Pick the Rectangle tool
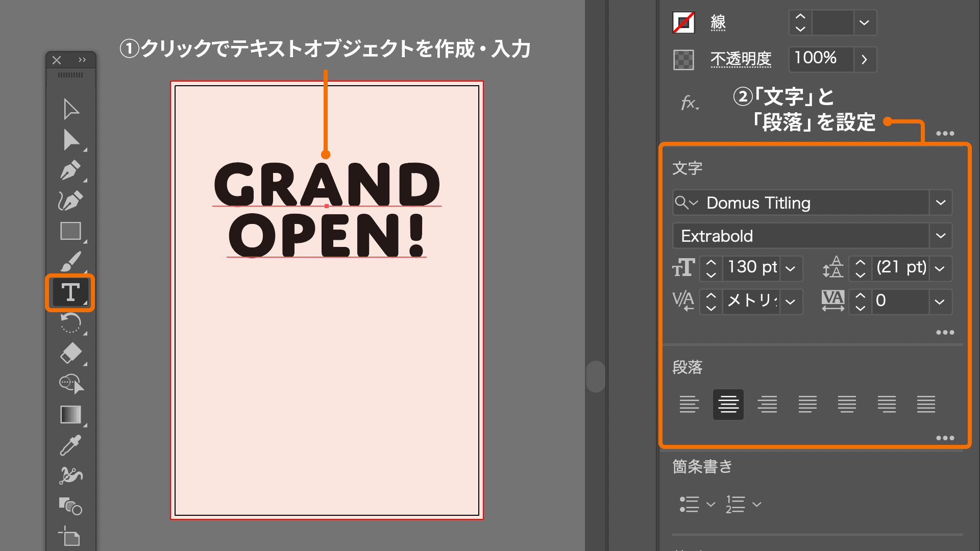 [x=70, y=231]
